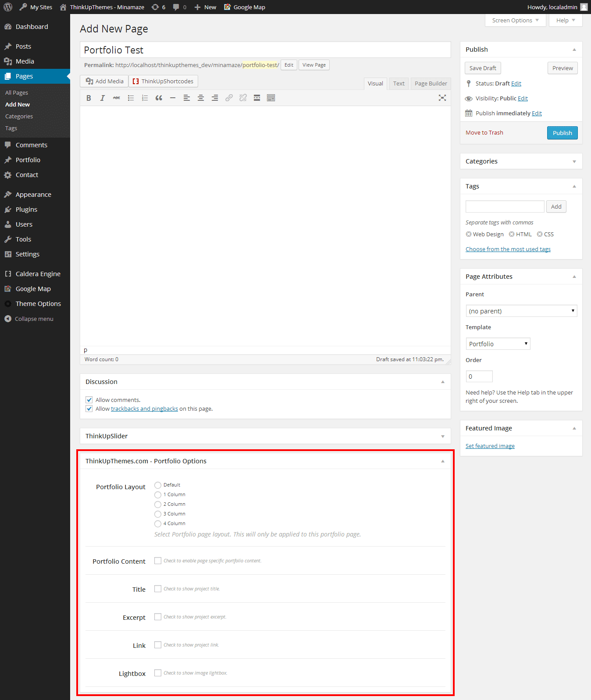Open updates icon showing 6
The image size is (591, 700).
[158, 7]
